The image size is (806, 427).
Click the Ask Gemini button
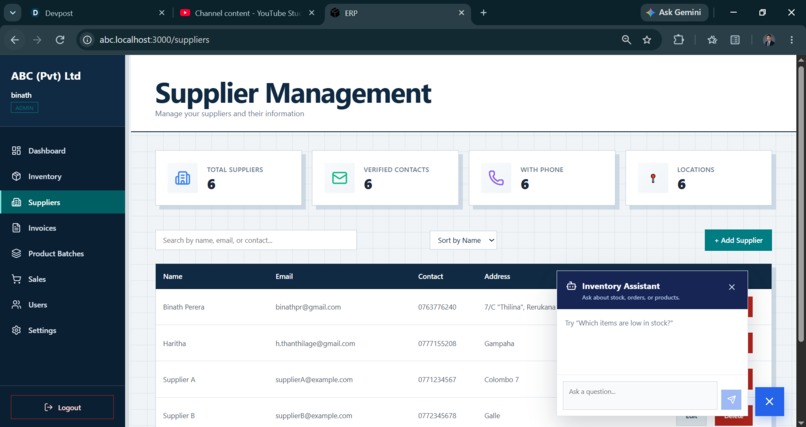(674, 12)
